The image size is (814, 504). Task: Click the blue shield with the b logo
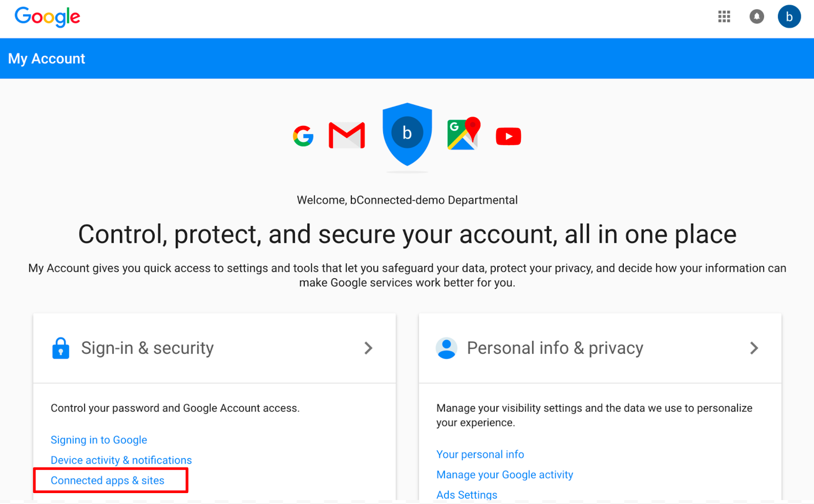point(407,134)
